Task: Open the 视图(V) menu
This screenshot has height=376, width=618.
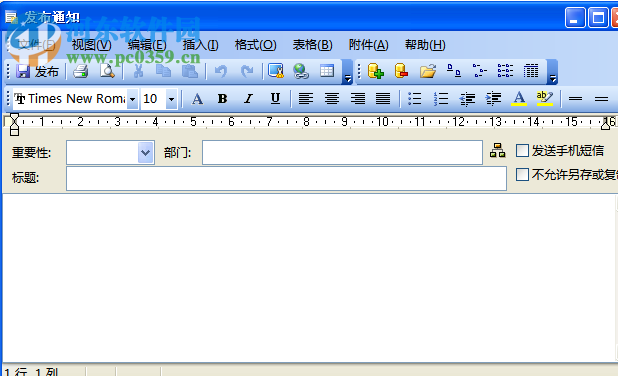Action: (x=91, y=45)
